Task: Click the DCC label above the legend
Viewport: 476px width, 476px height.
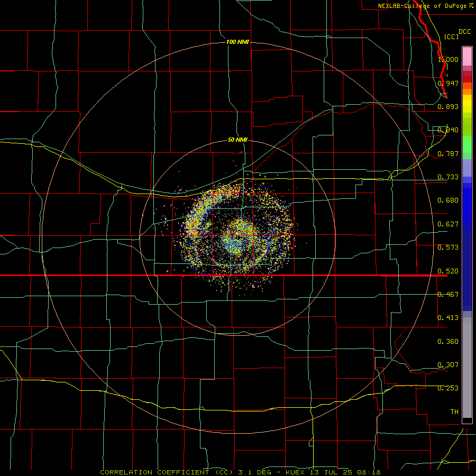Action: (x=464, y=32)
